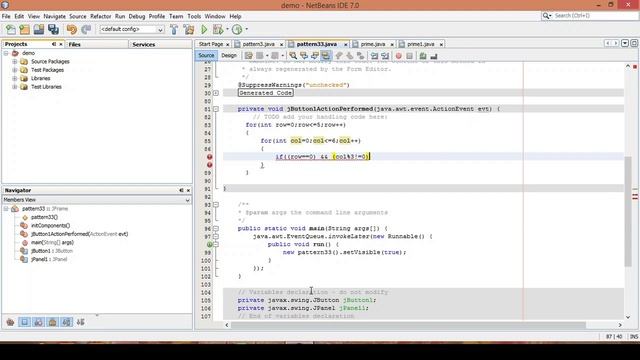Select jButton1ActionPerformed in Navigator
640x360 pixels.
(x=79, y=234)
